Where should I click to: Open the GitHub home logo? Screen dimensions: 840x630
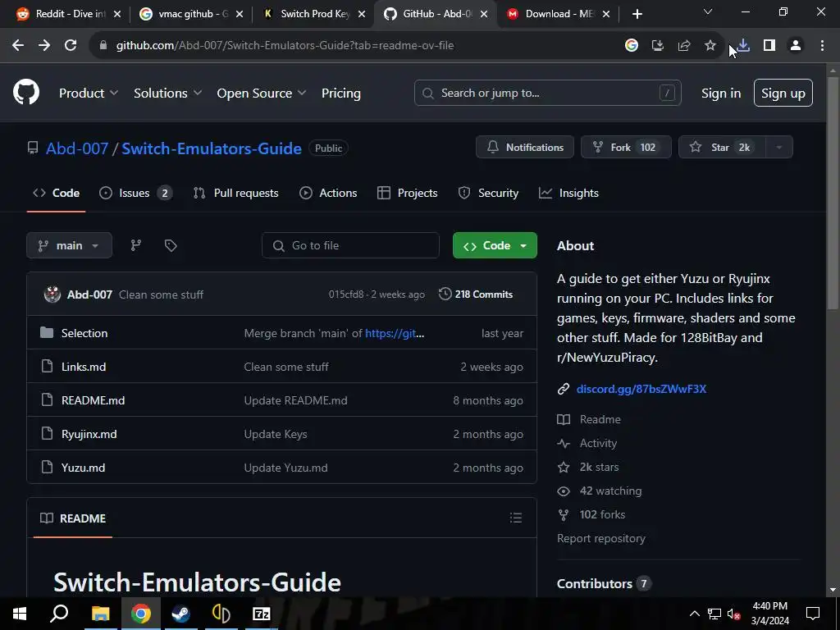(x=26, y=92)
